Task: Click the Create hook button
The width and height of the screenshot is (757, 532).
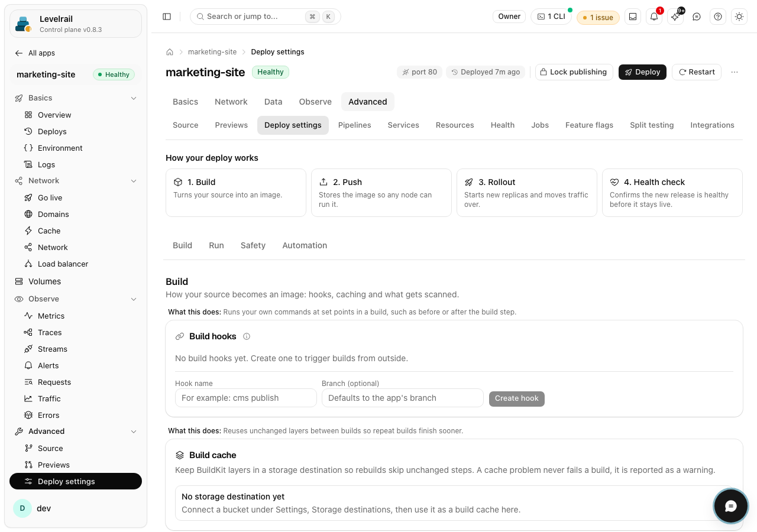Action: (x=517, y=398)
